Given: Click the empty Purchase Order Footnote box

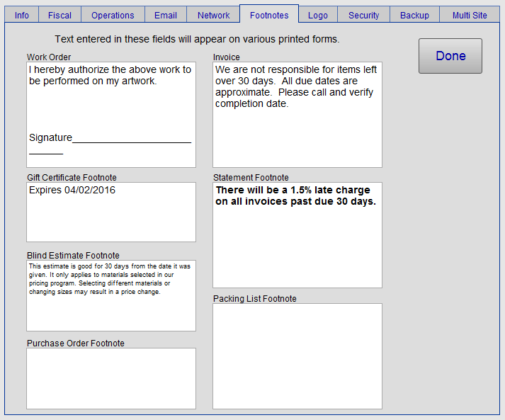Looking at the screenshot, I should coord(111,378).
